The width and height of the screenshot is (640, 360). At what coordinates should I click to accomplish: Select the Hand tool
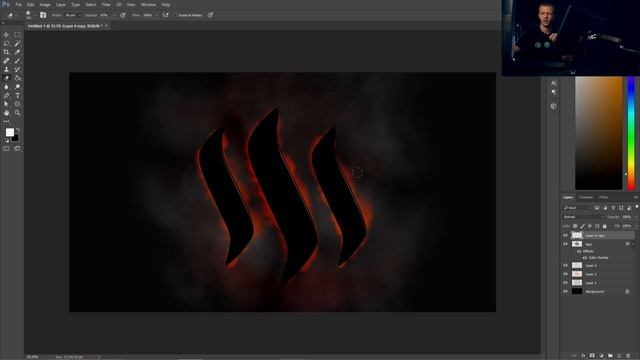[6, 113]
